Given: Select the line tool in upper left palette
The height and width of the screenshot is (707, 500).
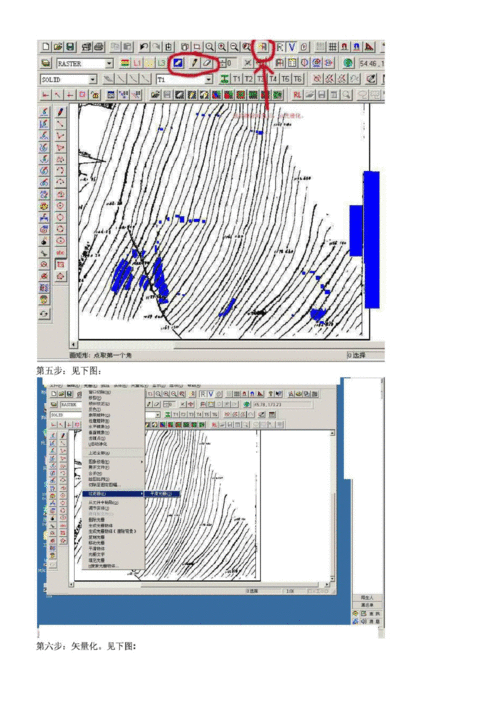Looking at the screenshot, I should (x=60, y=123).
